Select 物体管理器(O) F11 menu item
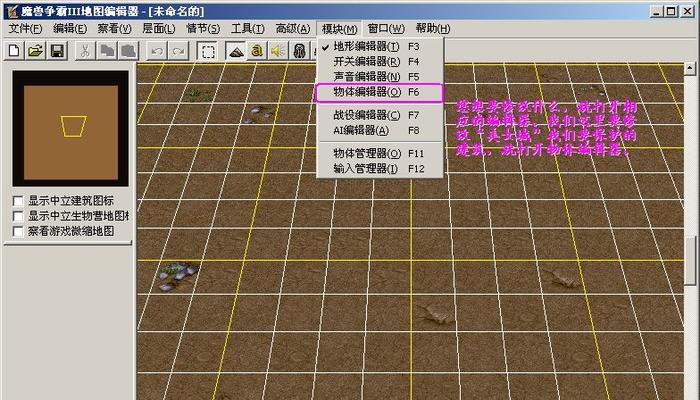This screenshot has height=400, width=700. pyautogui.click(x=380, y=154)
